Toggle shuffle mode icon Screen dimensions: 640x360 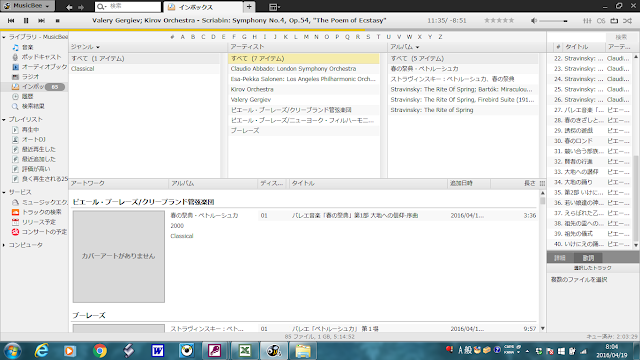[x=627, y=20]
